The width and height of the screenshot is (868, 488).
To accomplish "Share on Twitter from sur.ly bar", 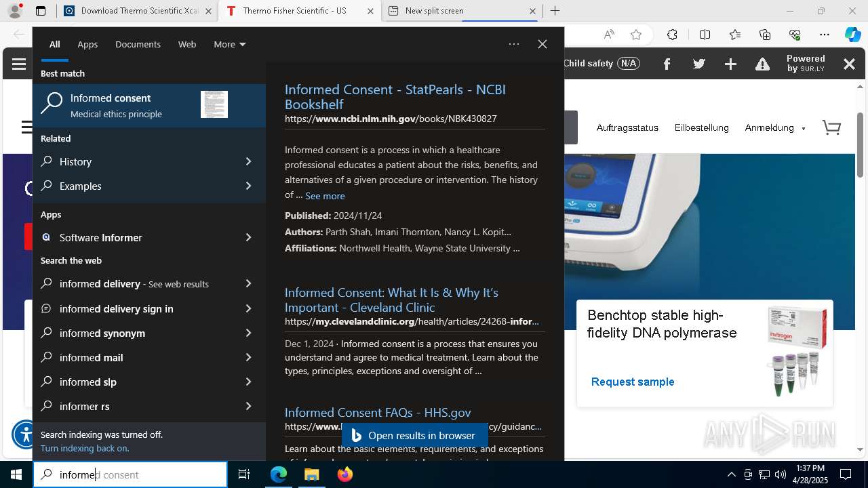I will [x=698, y=64].
